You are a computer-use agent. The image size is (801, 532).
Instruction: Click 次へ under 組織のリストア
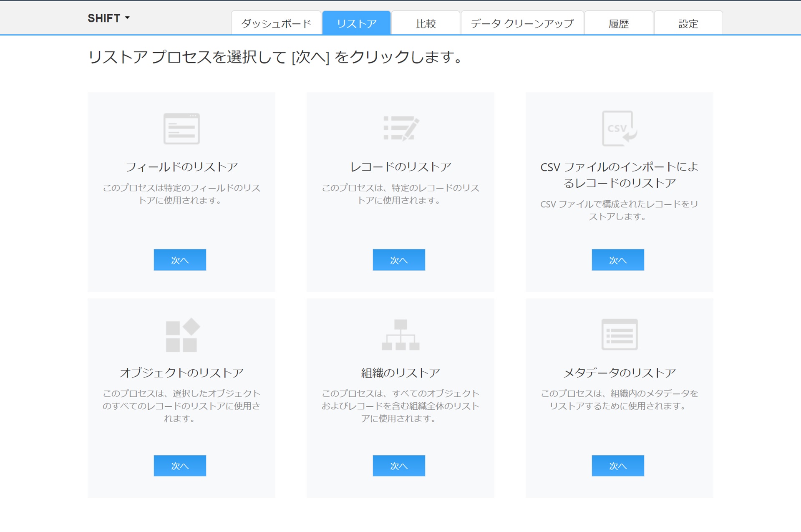399,466
